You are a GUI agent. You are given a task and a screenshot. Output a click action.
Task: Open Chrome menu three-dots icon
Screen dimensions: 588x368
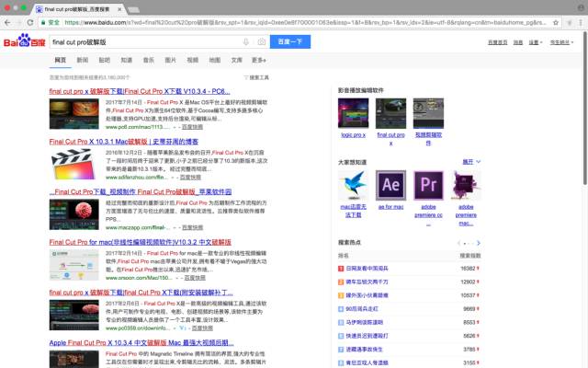[x=581, y=22]
